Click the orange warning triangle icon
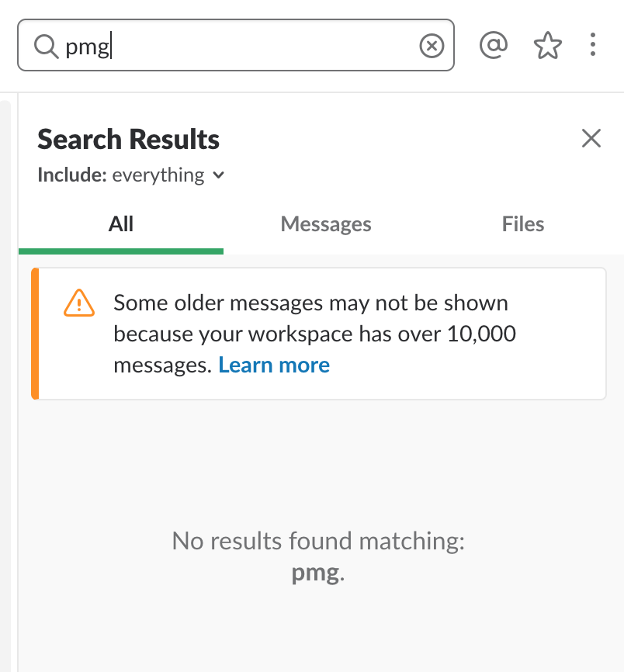624x672 pixels. pos(79,303)
